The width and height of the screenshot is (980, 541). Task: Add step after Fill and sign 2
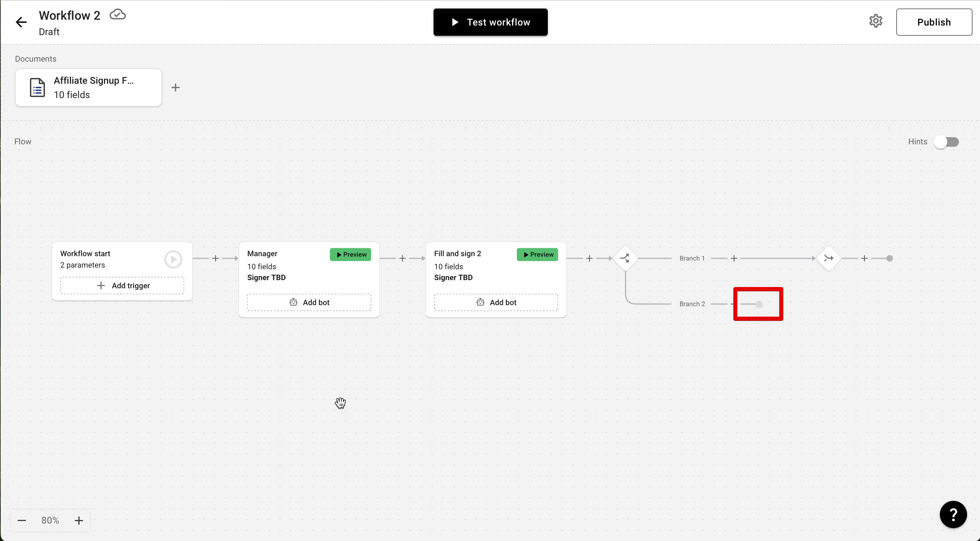coord(589,258)
